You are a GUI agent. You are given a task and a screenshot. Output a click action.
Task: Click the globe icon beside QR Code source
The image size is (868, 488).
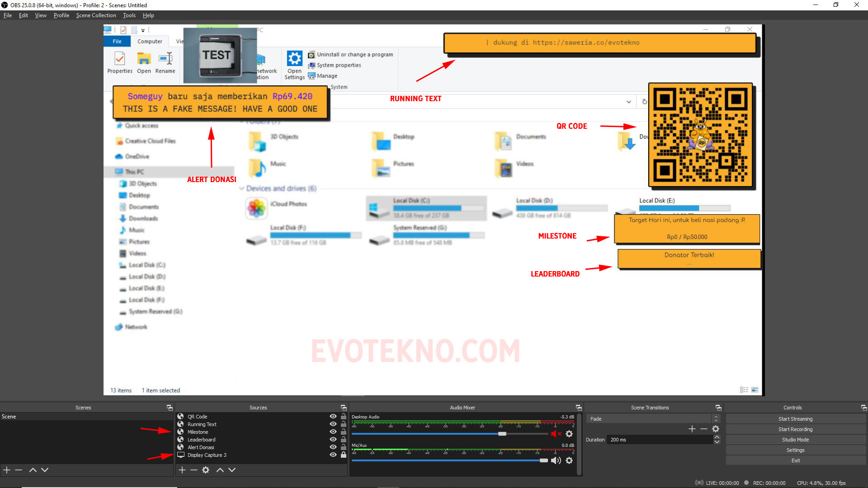tap(180, 417)
